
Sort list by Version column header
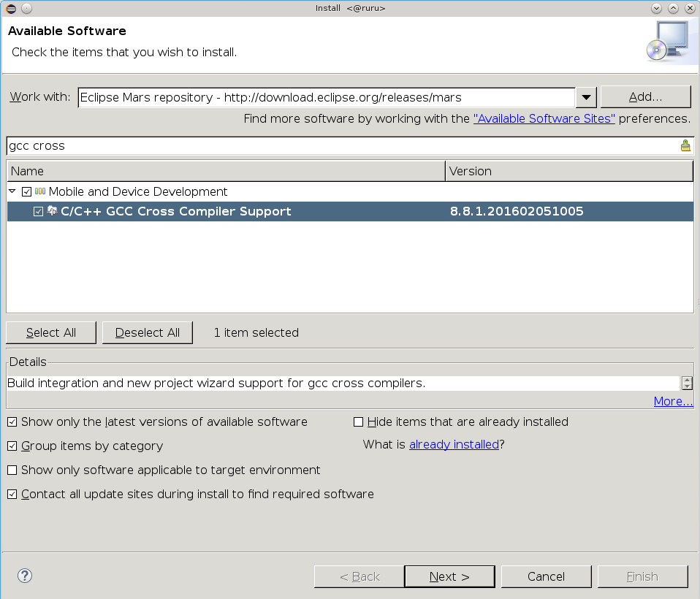[x=568, y=171]
